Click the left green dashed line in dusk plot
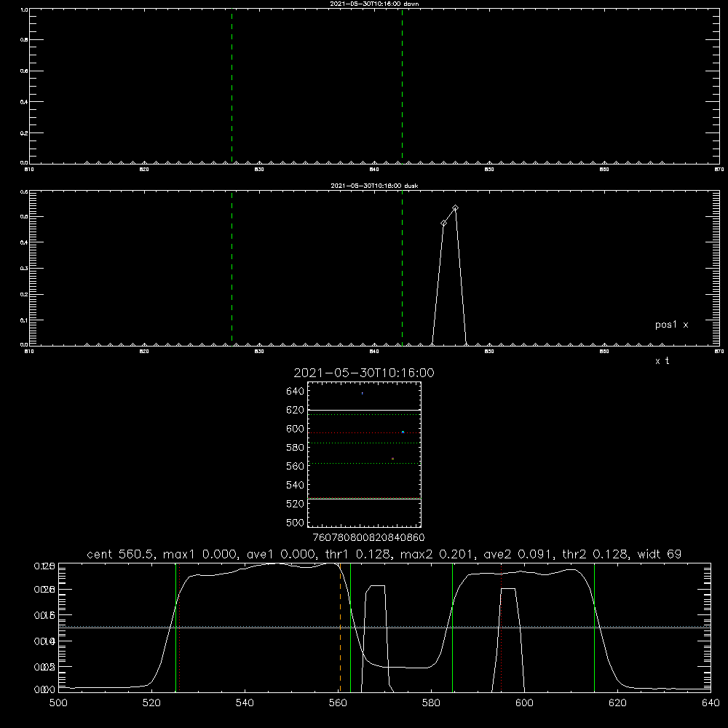This screenshot has height=728, width=728. coord(232,268)
